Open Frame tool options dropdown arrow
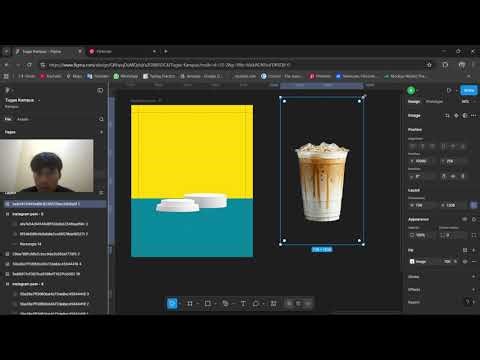The height and width of the screenshot is (360, 480). pyautogui.click(x=198, y=304)
